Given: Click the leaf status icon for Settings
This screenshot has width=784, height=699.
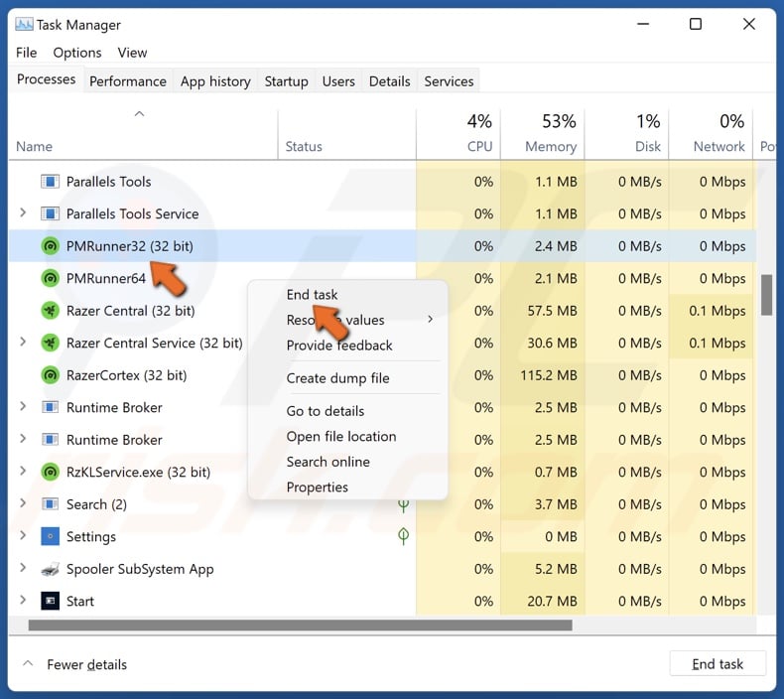Looking at the screenshot, I should (x=404, y=536).
